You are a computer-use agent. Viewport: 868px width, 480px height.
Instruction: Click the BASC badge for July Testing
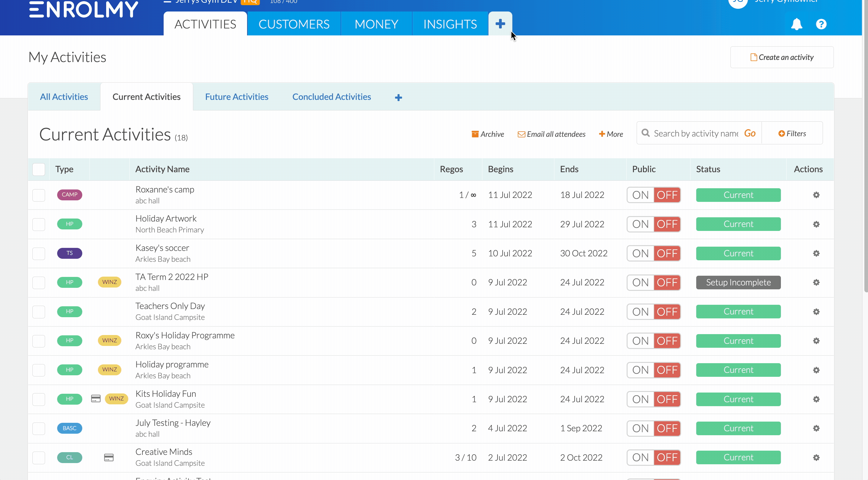pyautogui.click(x=70, y=428)
